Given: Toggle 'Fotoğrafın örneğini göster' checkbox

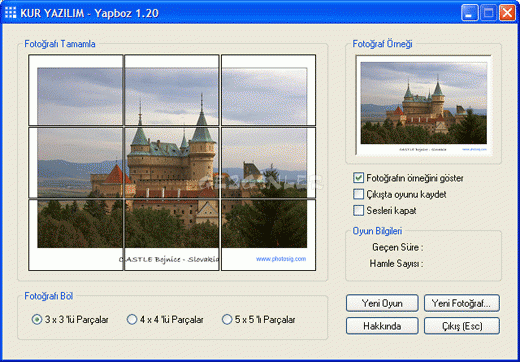Looking at the screenshot, I should click(358, 178).
